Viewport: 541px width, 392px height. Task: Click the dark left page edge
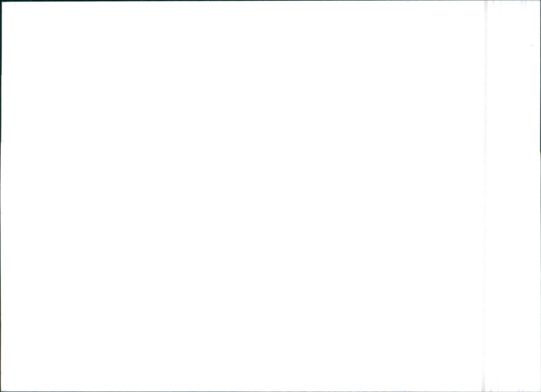[x=1, y=196]
